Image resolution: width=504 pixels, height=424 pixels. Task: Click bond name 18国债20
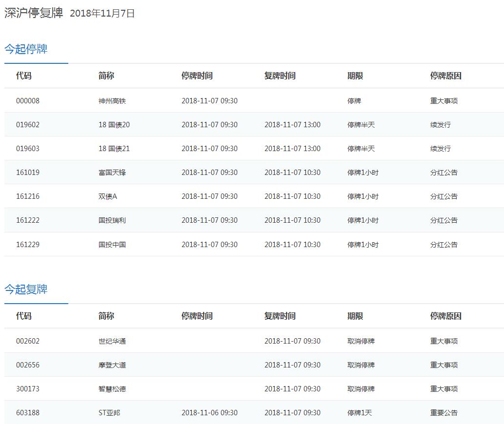click(x=114, y=125)
